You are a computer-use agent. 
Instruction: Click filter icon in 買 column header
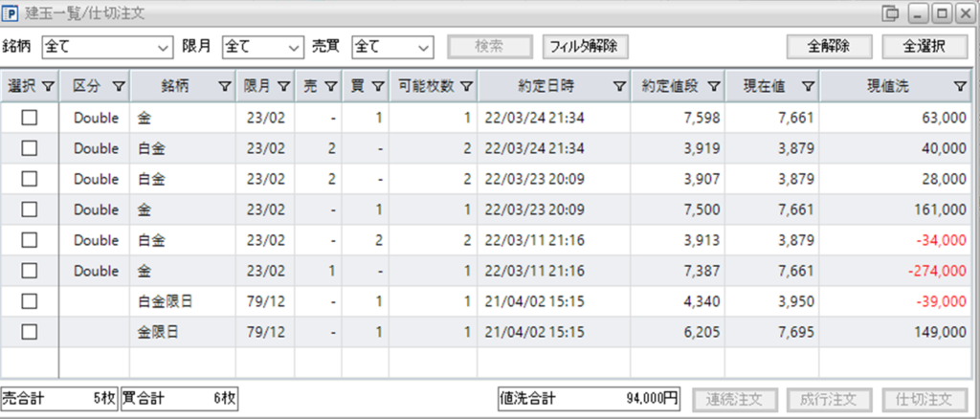pos(377,87)
